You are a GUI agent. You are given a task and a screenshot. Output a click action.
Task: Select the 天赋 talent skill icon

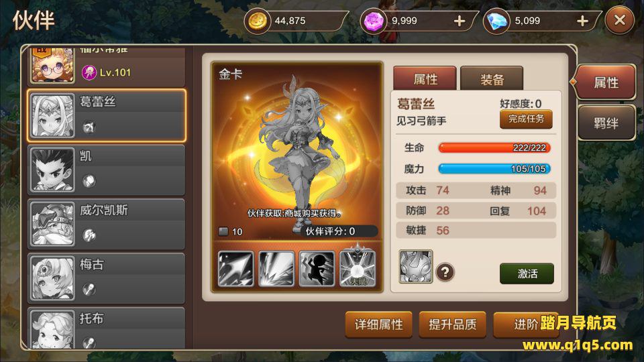coord(358,267)
